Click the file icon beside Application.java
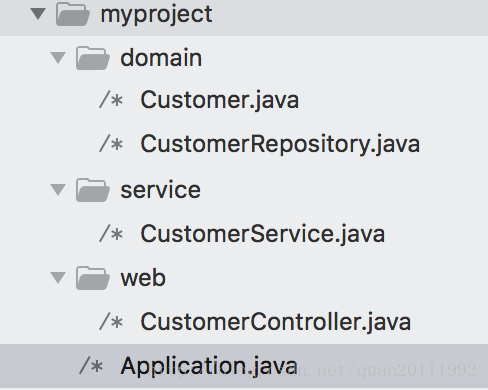 tap(91, 366)
